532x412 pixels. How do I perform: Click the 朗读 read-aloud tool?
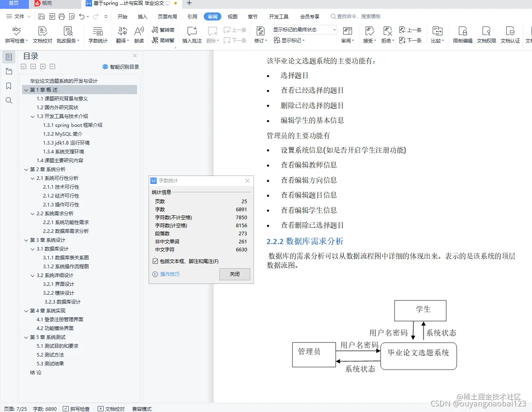click(139, 35)
